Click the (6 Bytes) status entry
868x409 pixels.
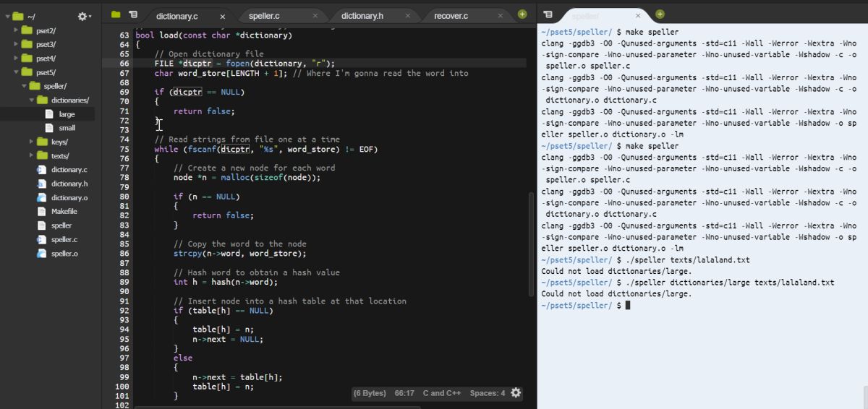coord(369,393)
